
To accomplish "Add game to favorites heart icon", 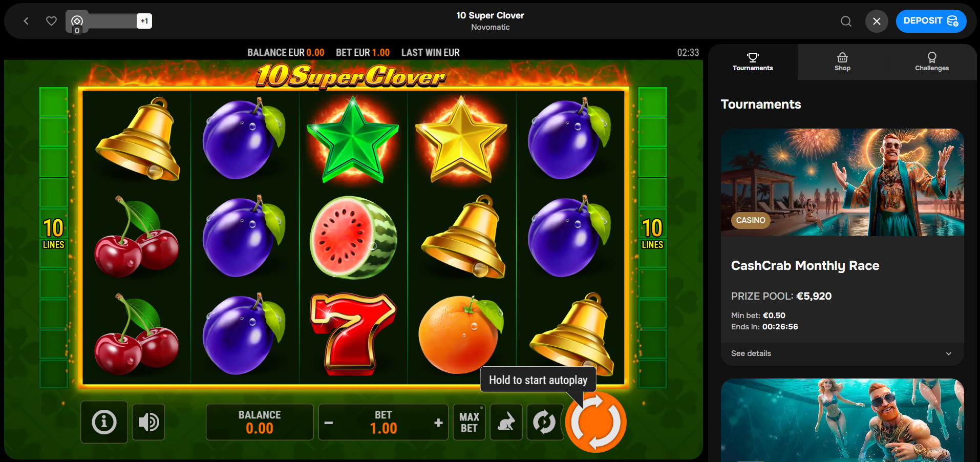I will (x=51, y=21).
